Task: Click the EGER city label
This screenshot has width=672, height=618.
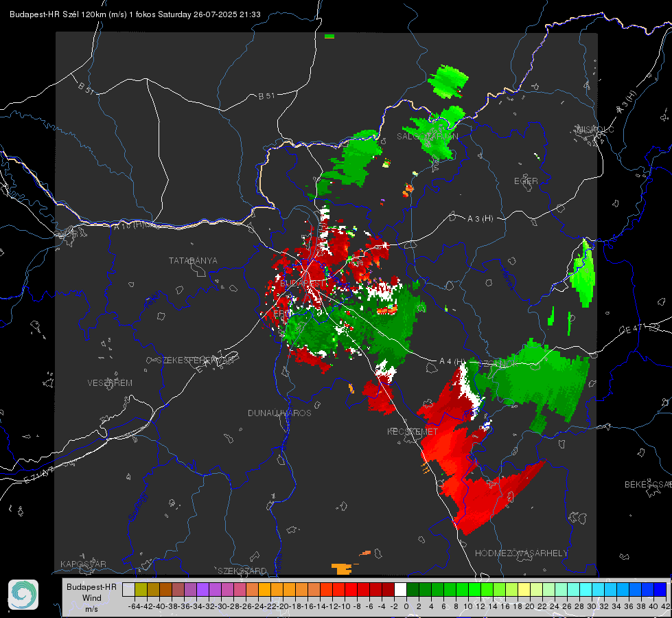Action: coord(526,181)
